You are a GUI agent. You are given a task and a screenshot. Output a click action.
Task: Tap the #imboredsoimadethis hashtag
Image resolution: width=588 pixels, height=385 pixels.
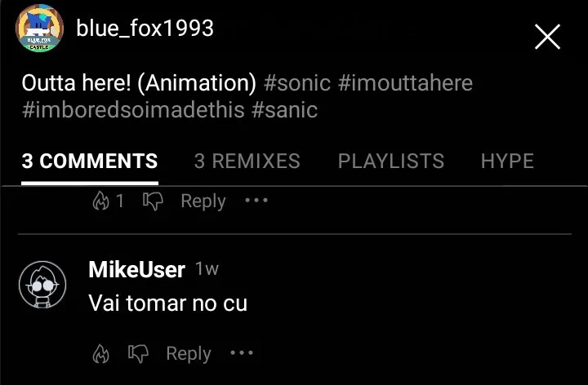click(x=133, y=109)
